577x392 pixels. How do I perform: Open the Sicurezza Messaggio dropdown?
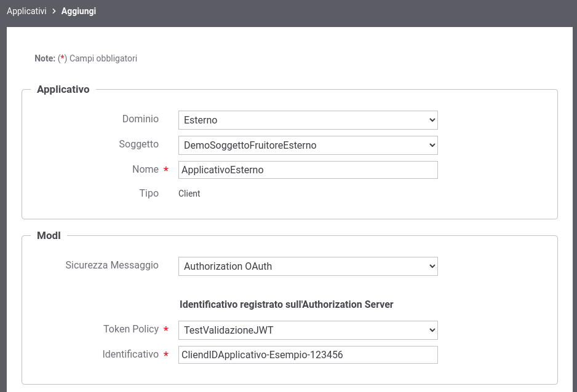coord(308,267)
